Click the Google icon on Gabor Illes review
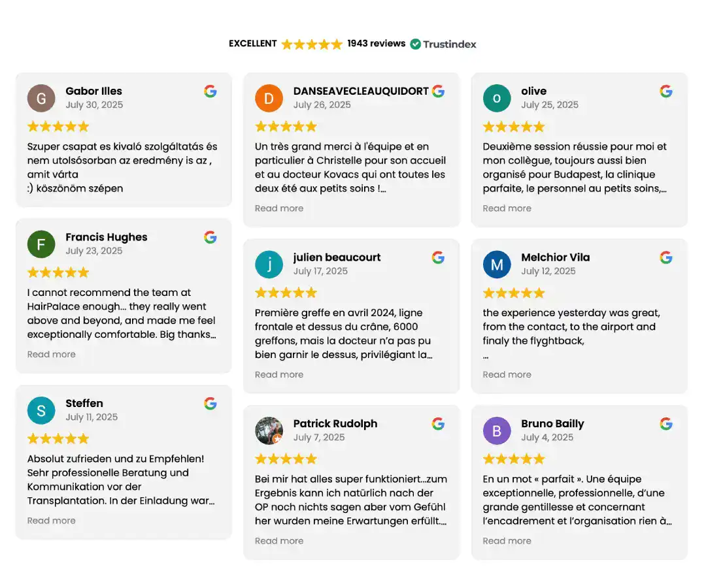The height and width of the screenshot is (588, 706). pos(210,91)
